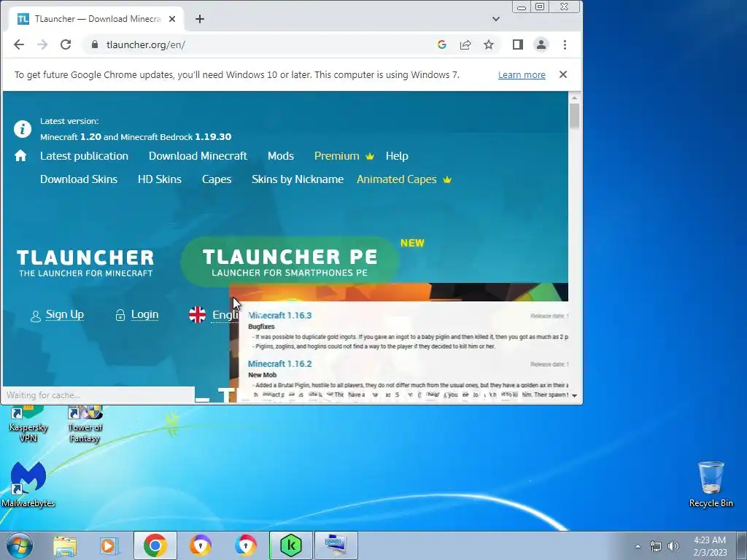
Task: Open Latest publication menu item
Action: coord(85,156)
